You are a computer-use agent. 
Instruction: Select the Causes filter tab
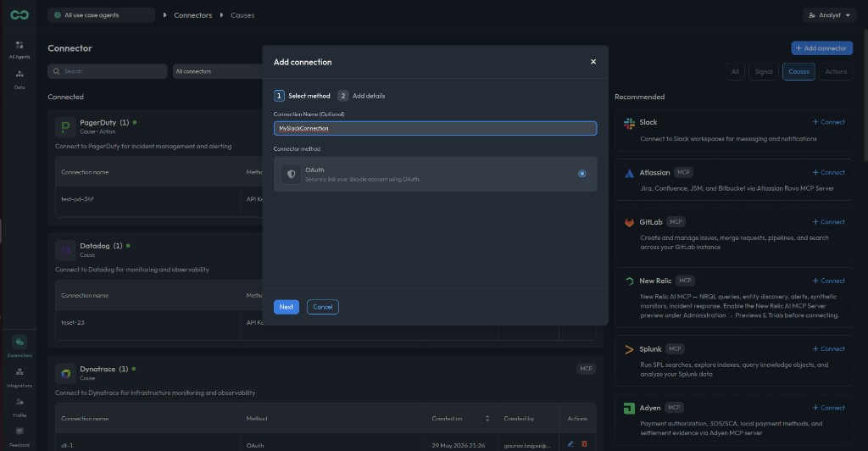tap(798, 71)
